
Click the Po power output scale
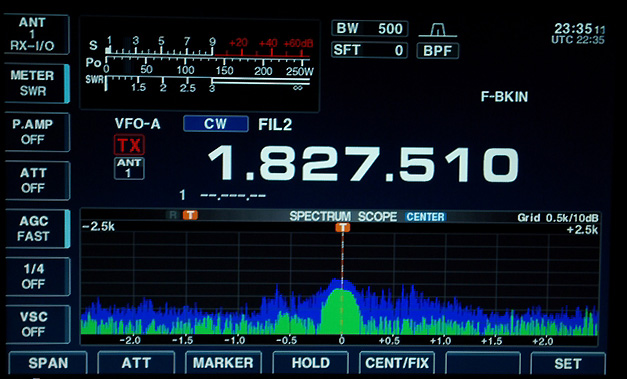[199, 66]
